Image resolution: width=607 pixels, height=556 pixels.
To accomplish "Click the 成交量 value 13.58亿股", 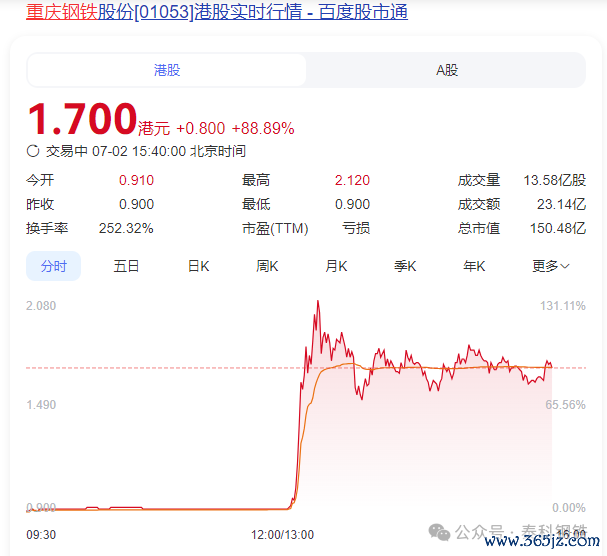I will [555, 180].
